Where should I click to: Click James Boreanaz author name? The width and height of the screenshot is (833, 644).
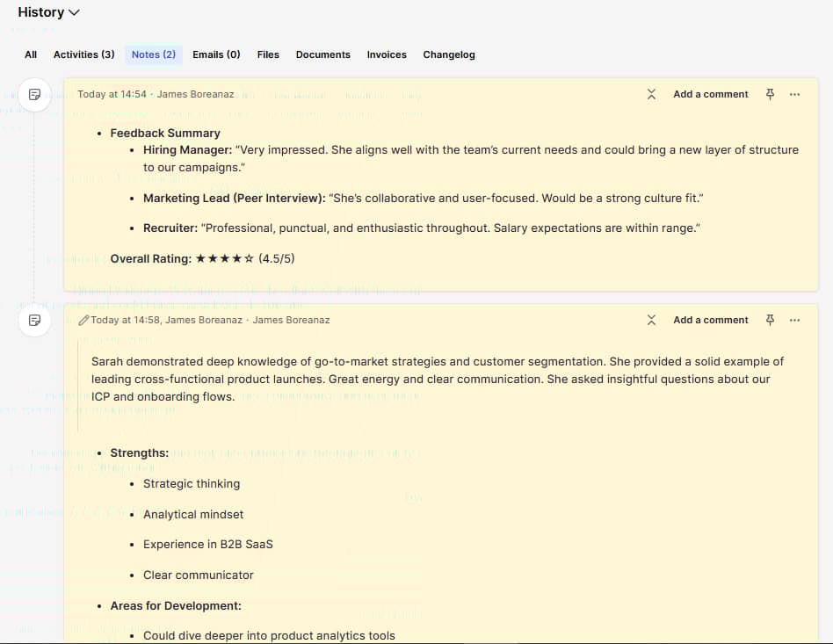click(x=195, y=94)
